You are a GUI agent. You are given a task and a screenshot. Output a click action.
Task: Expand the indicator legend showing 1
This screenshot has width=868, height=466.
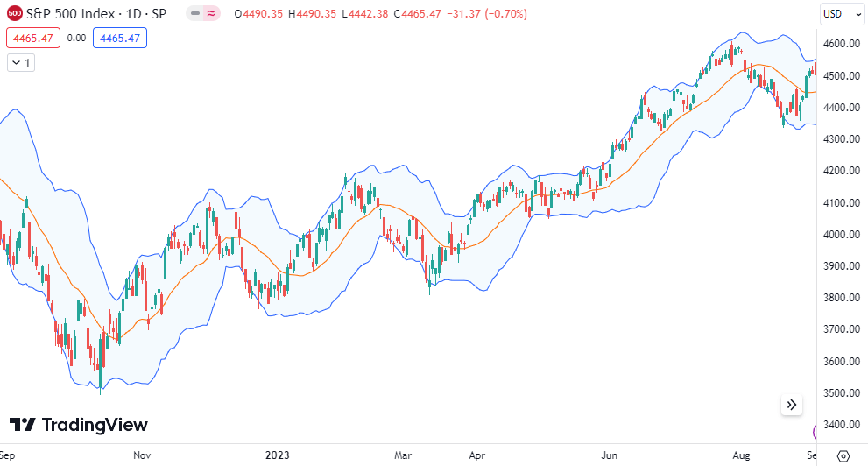click(21, 62)
